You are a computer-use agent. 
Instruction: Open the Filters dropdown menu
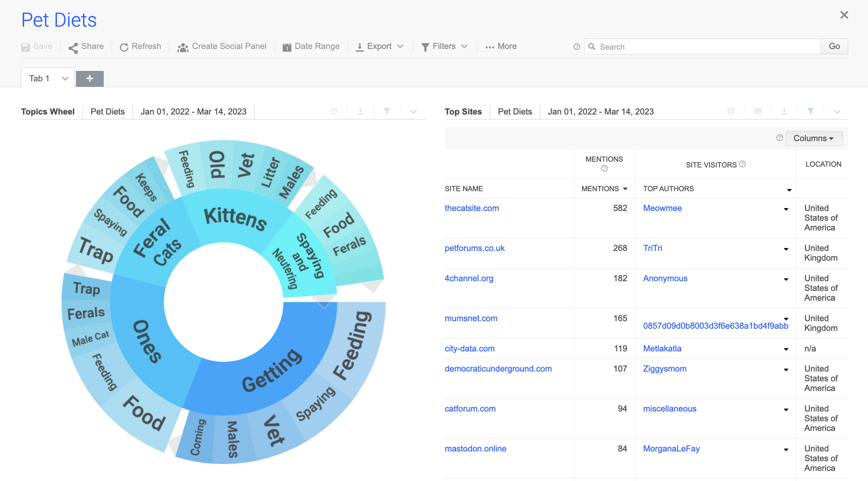pyautogui.click(x=444, y=47)
